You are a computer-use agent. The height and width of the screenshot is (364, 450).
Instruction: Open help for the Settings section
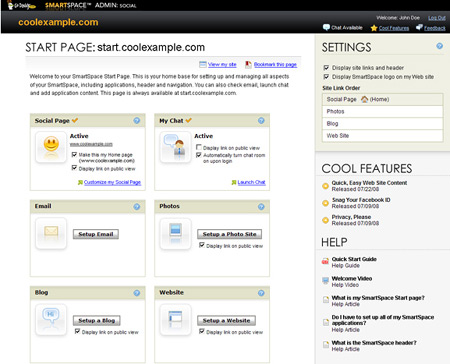440,46
